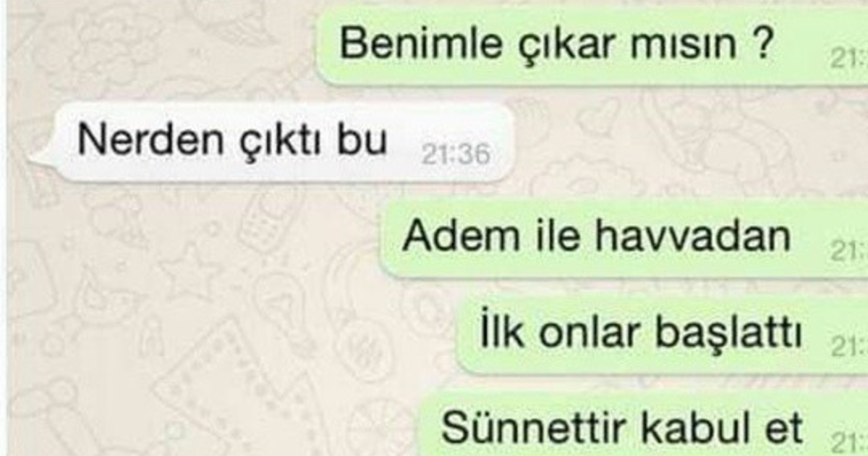
Task: Select the "Benimle çıkar mısın ?" message bubble
Action: click(592, 47)
